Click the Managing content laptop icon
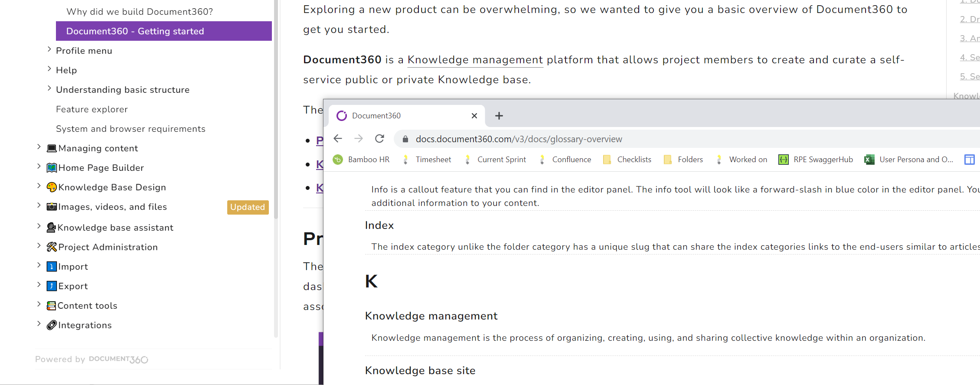 pyautogui.click(x=52, y=148)
